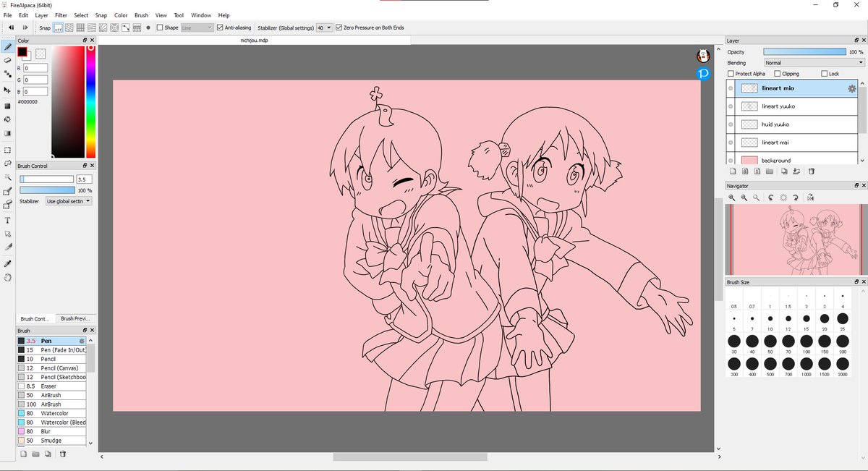Screen dimensions: 868x471
Task: Pick brush size 25 in Brush Size
Action: click(x=842, y=318)
